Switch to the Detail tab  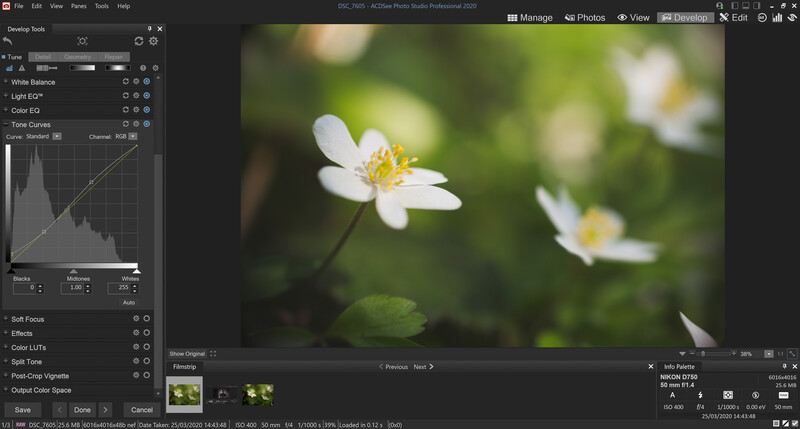43,57
